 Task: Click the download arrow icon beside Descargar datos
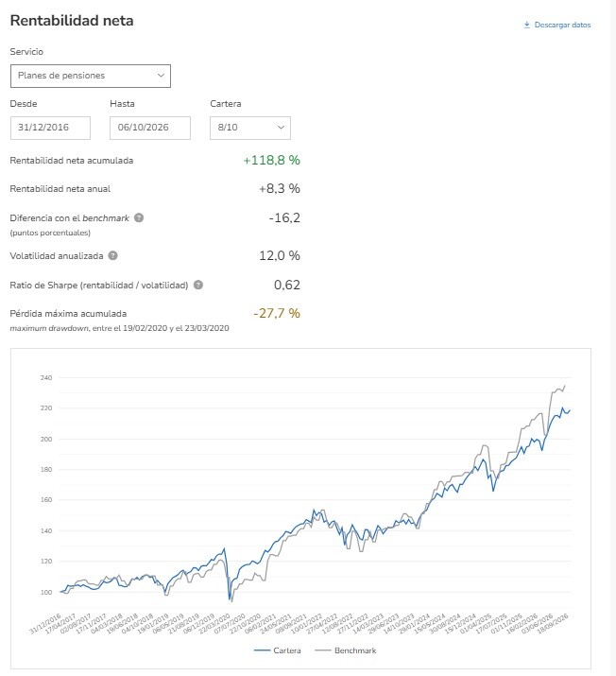click(x=527, y=25)
